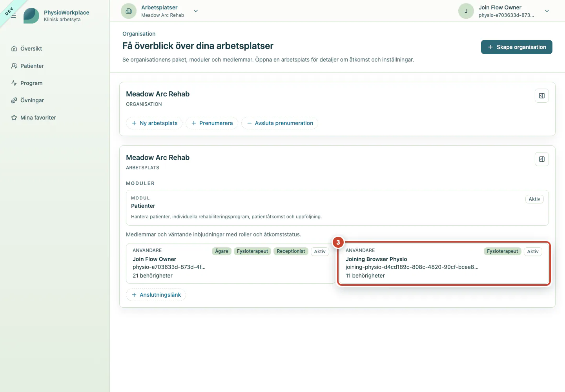Click Avsluta prenumeration
Screen dimensions: 565x392
[280, 123]
